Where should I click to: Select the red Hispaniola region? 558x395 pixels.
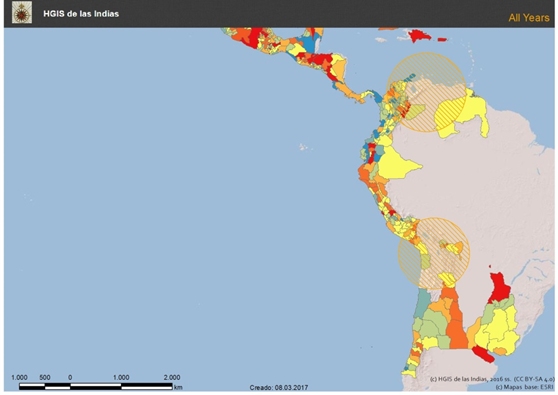click(x=420, y=36)
